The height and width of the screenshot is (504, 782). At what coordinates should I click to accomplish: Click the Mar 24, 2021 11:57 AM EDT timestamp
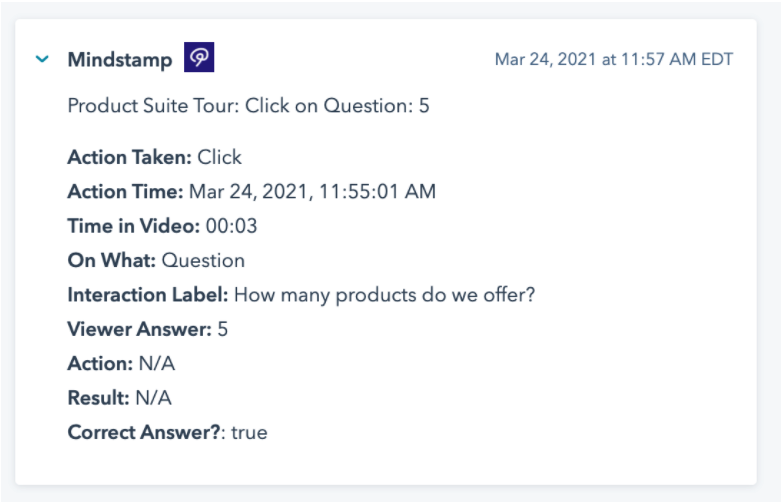[613, 60]
